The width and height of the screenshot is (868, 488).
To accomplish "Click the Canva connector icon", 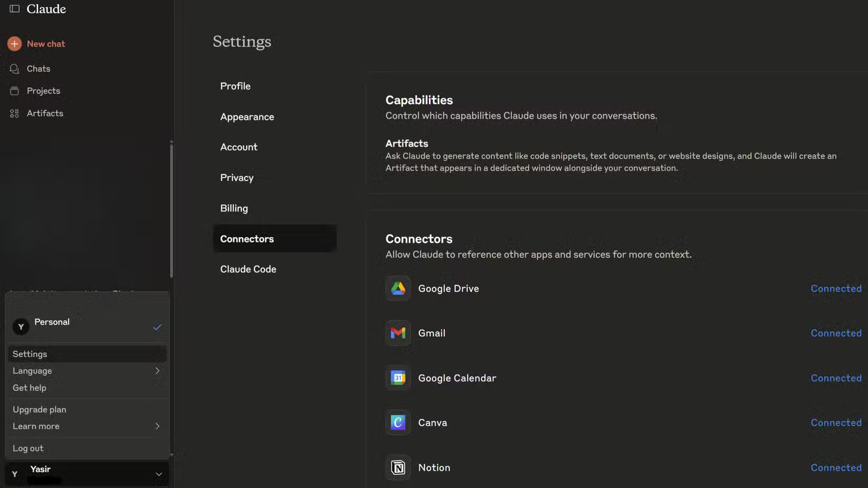I will click(398, 422).
